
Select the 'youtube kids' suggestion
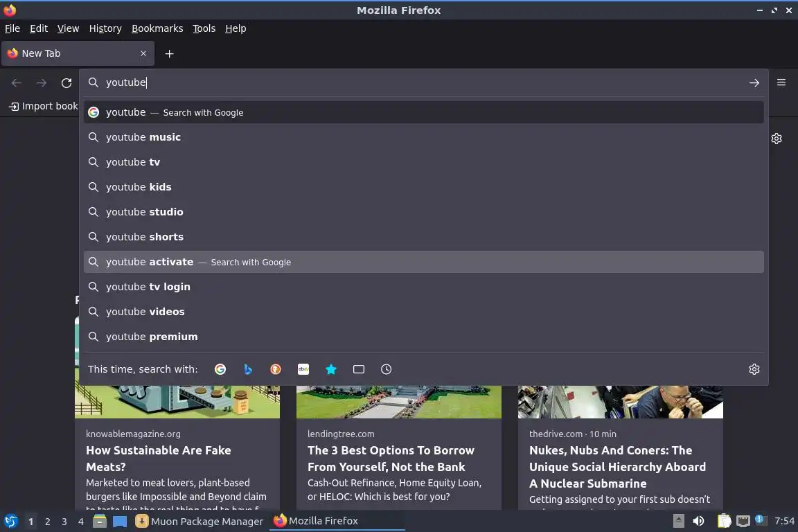coord(423,187)
